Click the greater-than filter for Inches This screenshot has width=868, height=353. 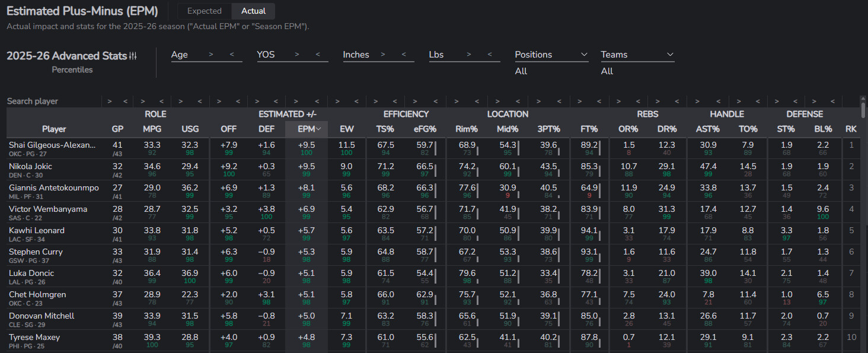point(383,55)
